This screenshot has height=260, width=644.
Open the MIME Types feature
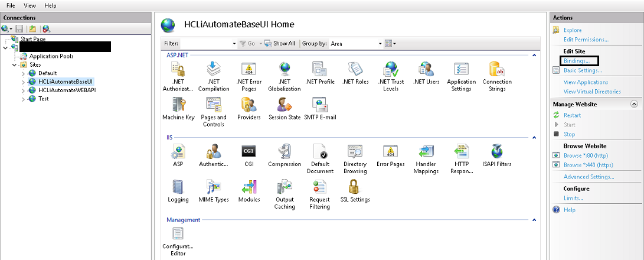point(214,191)
